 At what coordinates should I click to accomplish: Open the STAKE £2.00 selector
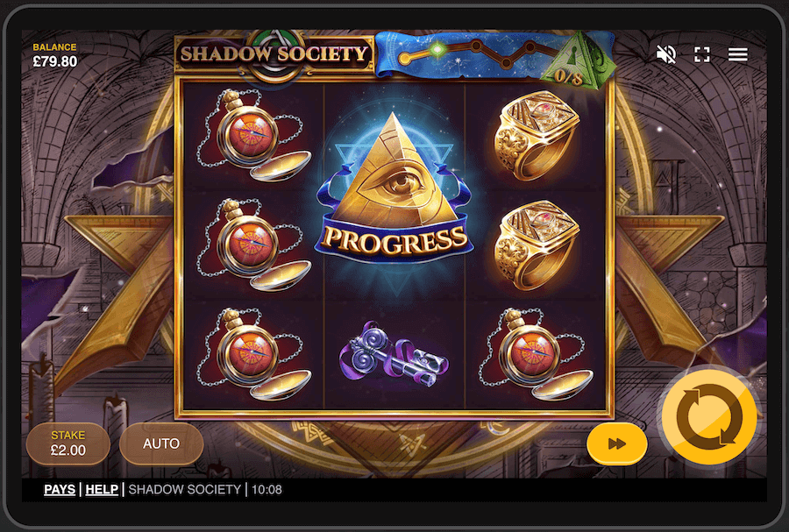click(68, 443)
